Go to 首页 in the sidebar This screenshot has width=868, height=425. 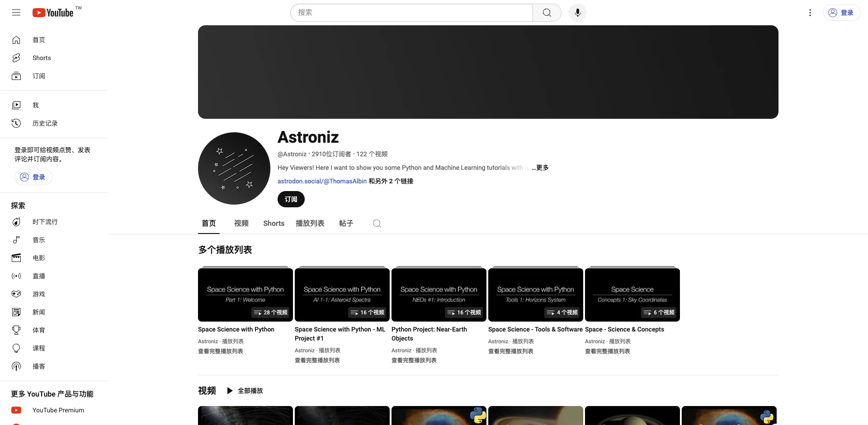54,40
